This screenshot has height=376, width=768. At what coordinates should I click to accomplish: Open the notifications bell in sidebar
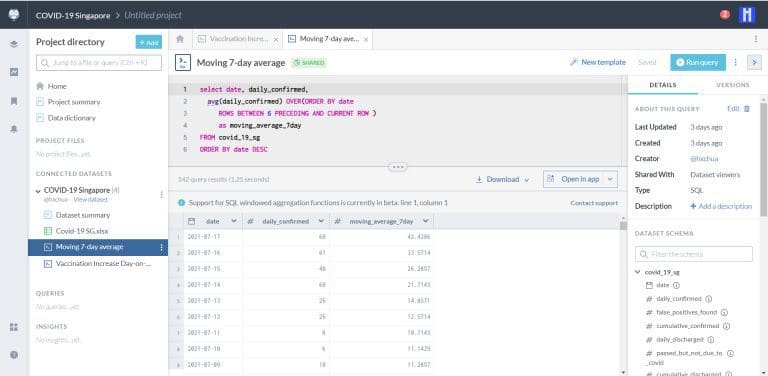[x=14, y=129]
